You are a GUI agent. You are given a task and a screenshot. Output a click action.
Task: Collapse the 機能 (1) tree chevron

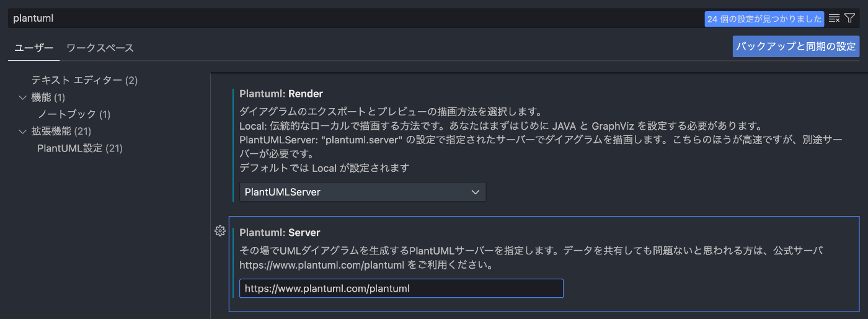click(x=23, y=97)
